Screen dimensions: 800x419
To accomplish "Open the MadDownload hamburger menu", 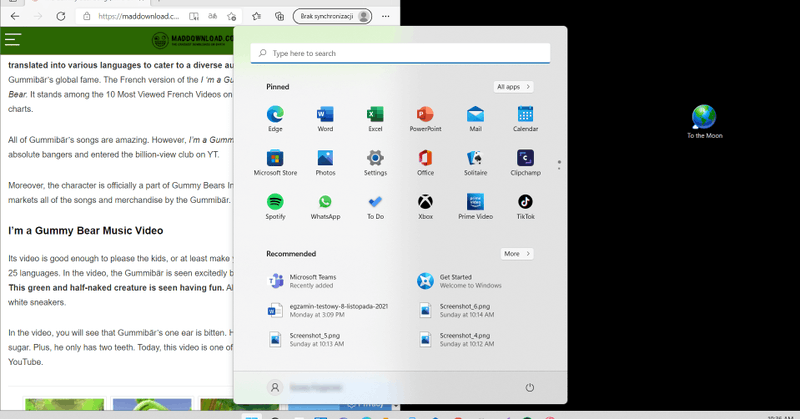I will (13, 39).
